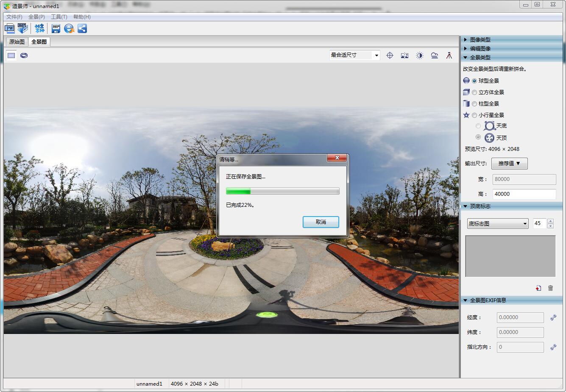The image size is (566, 392).
Task: Click the trash icon under logo preview
Action: 550,288
